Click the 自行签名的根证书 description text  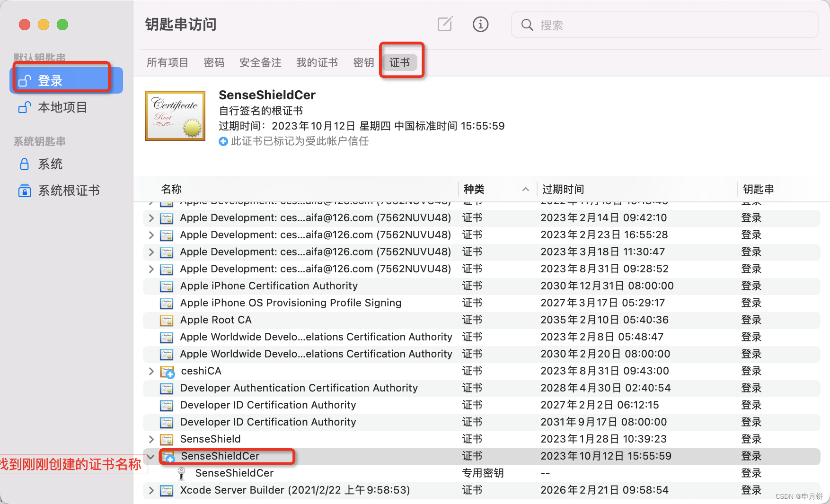click(261, 111)
